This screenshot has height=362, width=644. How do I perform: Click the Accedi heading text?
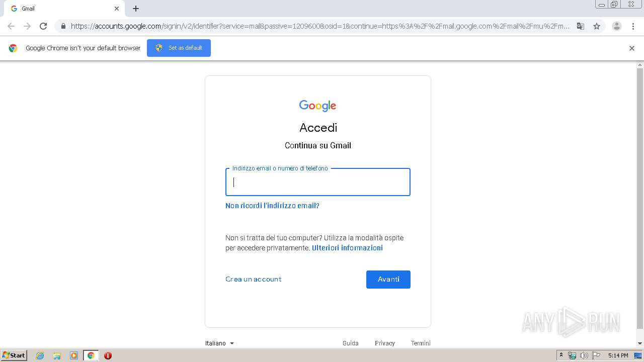pos(318,128)
